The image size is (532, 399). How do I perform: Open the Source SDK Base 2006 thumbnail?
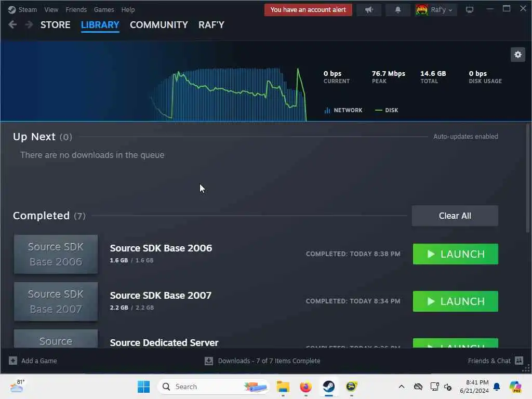coord(56,254)
